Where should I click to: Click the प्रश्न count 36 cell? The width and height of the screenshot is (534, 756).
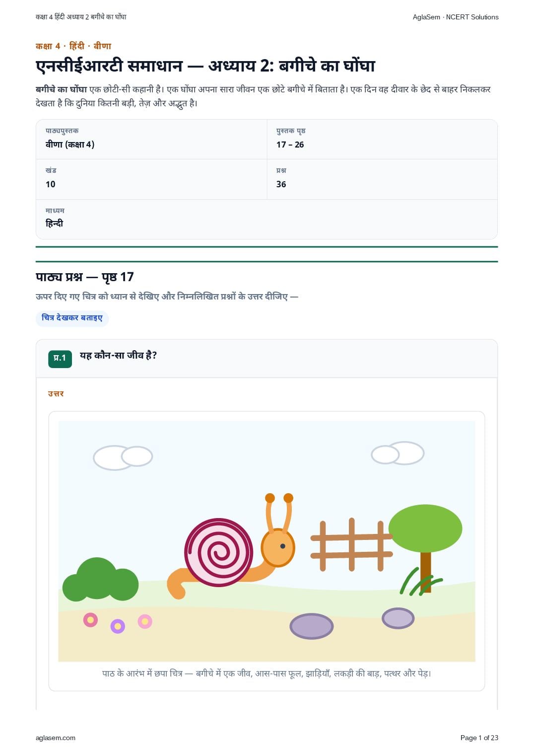coord(382,179)
